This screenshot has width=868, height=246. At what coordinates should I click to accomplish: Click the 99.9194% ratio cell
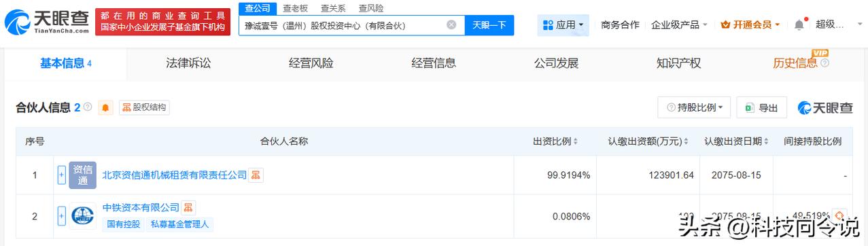coord(568,175)
